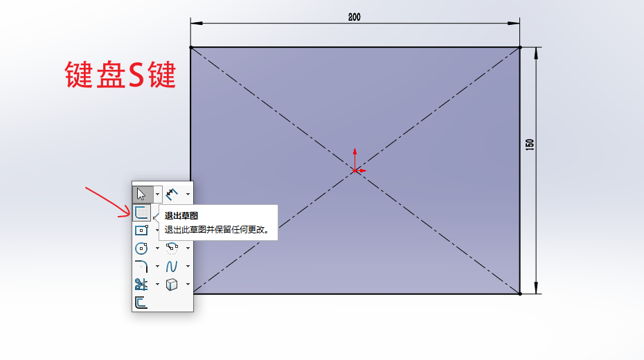The height and width of the screenshot is (360, 644).
Task: Select the rectangle's top-left corner point
Action: coord(191,47)
